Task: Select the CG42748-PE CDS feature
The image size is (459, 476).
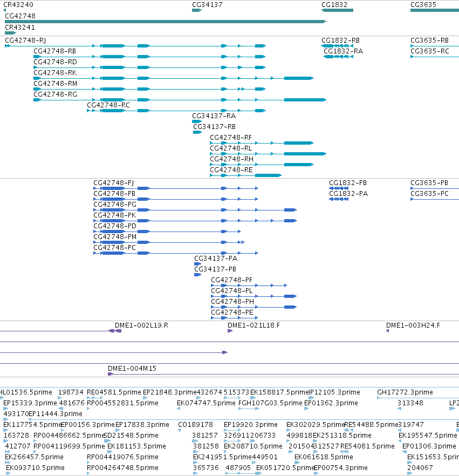Action: (x=234, y=318)
